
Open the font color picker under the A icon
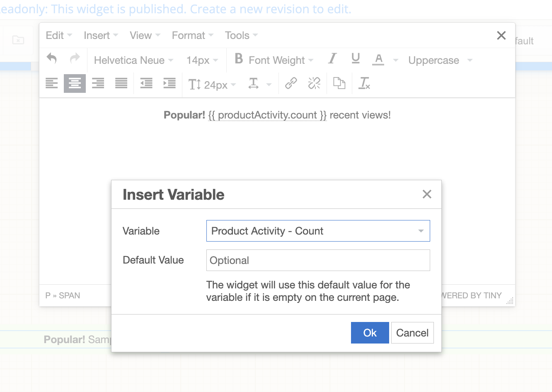click(x=378, y=60)
